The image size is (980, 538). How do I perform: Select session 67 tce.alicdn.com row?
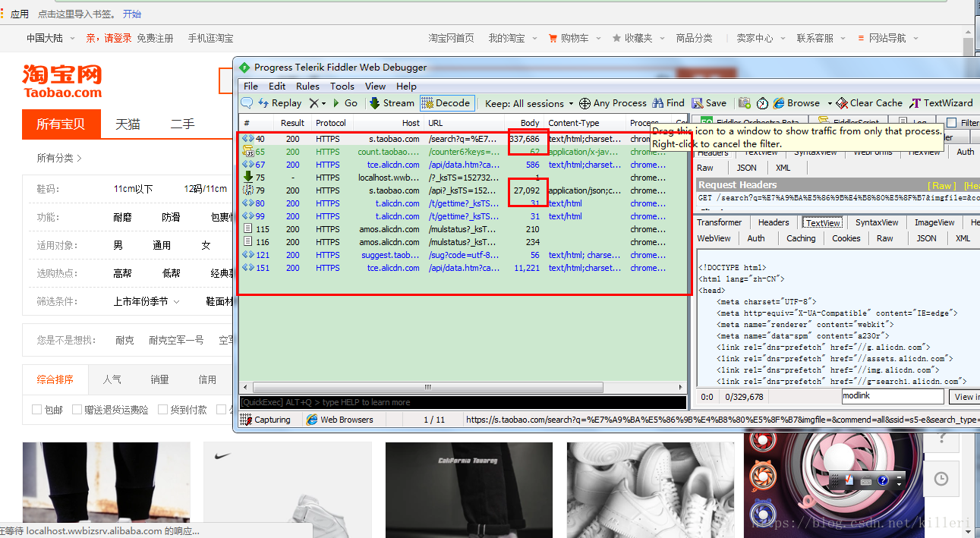tap(463, 165)
